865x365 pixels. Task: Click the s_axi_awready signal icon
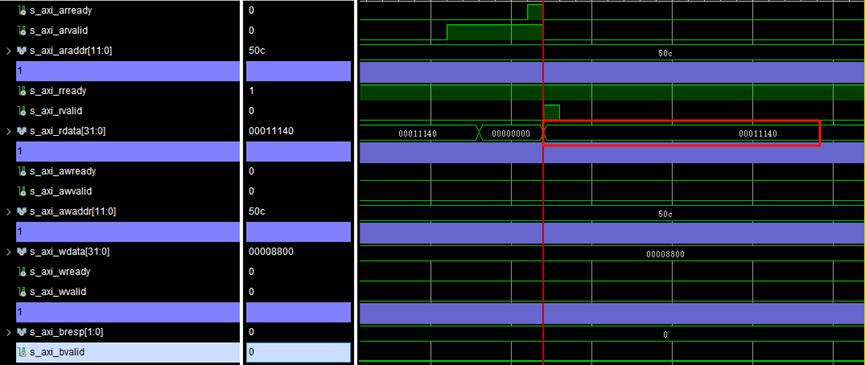(23, 171)
